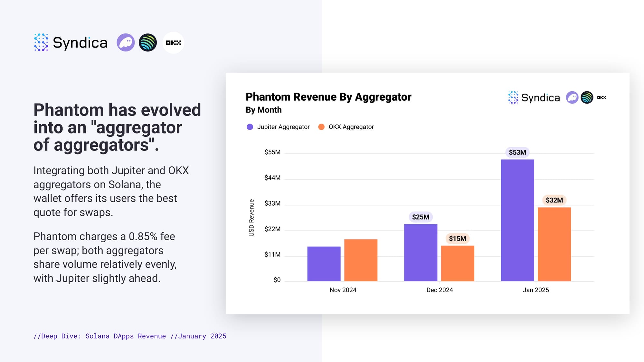Click the Syndica logo inside the chart card

pyautogui.click(x=534, y=97)
